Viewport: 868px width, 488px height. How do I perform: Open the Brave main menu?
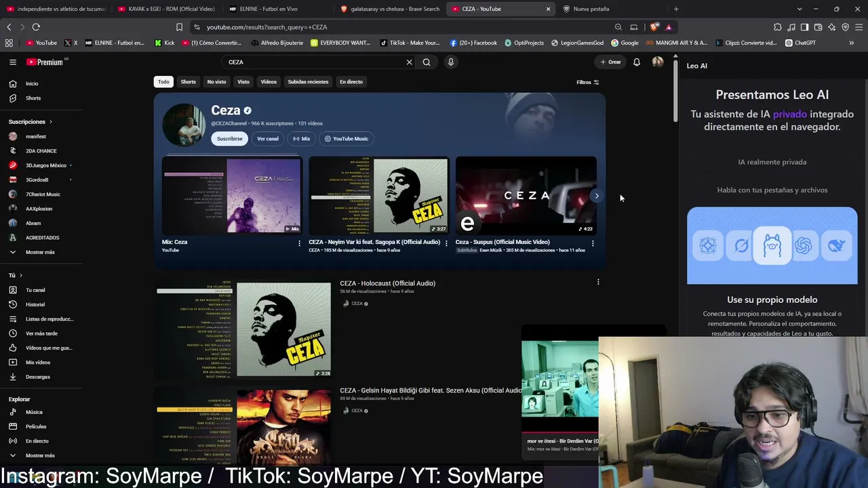click(859, 27)
